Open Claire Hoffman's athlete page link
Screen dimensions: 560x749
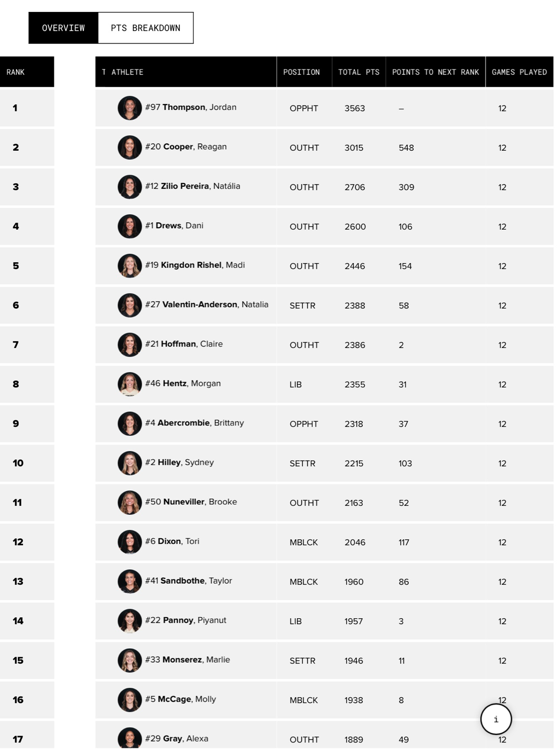point(184,344)
